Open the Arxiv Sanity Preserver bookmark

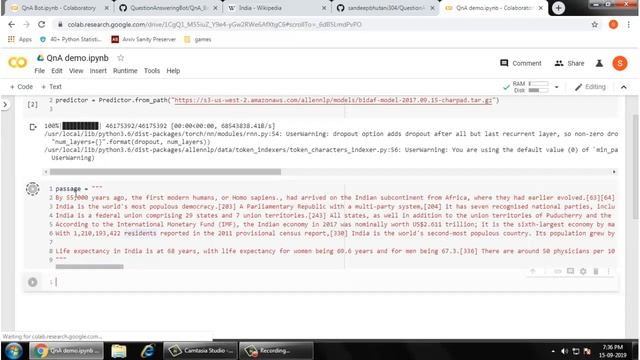[144, 40]
